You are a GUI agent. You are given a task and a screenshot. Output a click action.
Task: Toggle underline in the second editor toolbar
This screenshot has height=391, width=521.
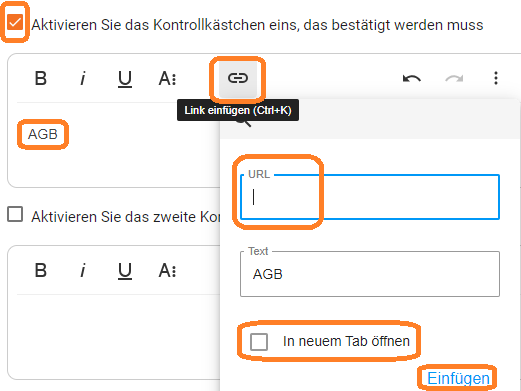pyautogui.click(x=125, y=271)
